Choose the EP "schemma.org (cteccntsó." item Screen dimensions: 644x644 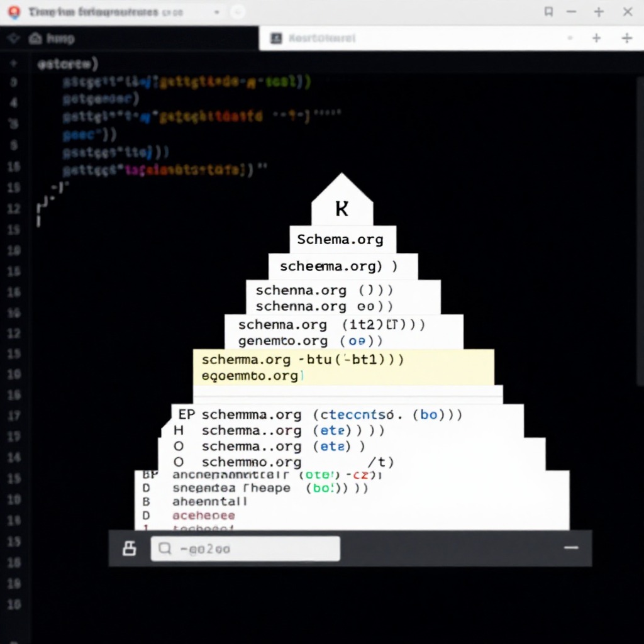click(320, 414)
